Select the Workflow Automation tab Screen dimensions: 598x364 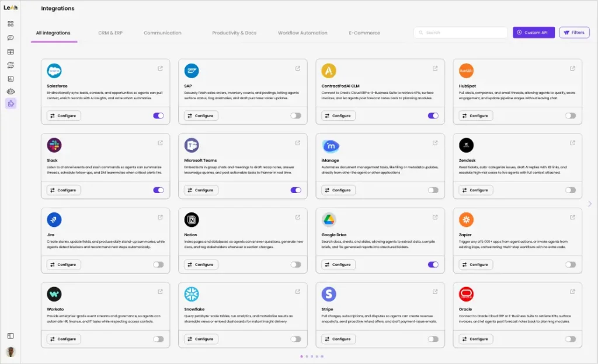[x=303, y=33]
